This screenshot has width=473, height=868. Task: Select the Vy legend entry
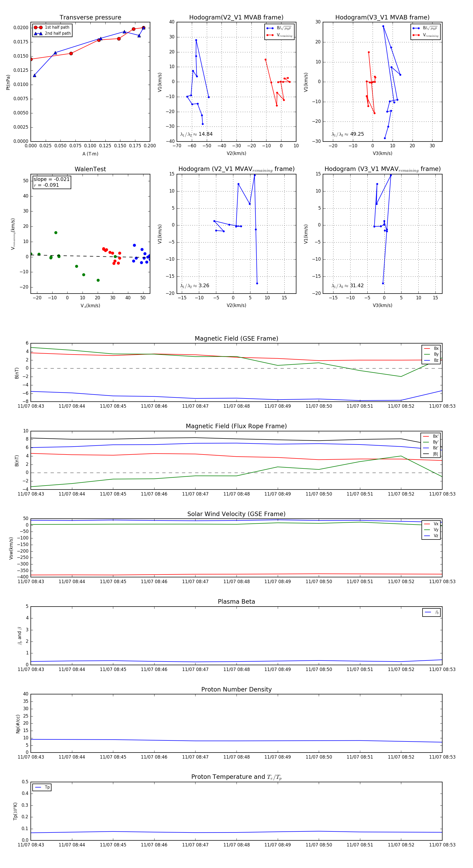click(x=431, y=530)
